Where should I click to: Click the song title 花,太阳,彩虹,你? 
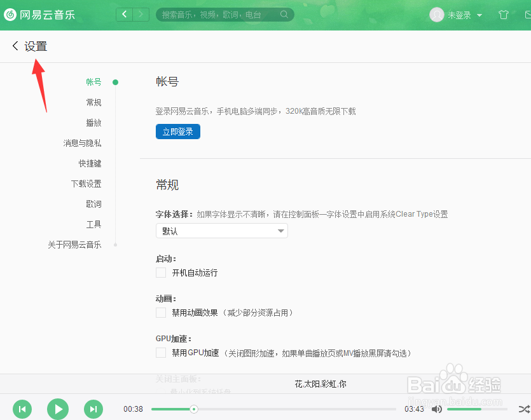pos(321,384)
